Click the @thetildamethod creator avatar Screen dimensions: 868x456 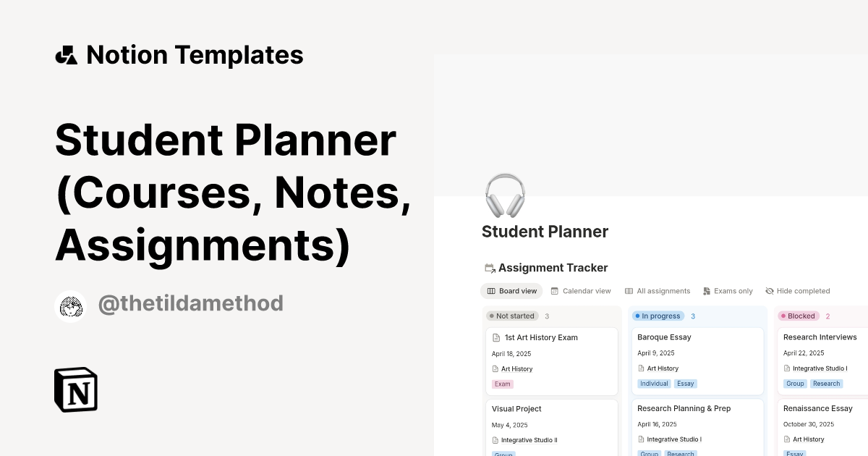71,305
